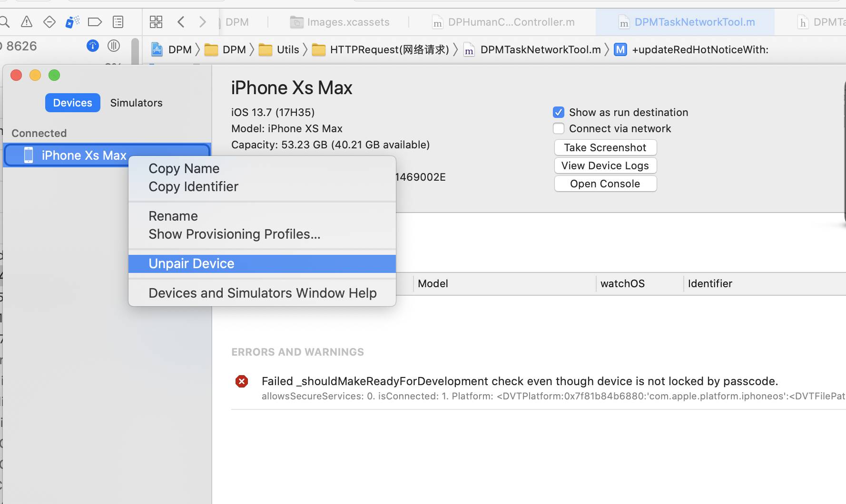Click the ERRORS AND WARNINGS heading
This screenshot has height=504, width=846.
(x=298, y=352)
